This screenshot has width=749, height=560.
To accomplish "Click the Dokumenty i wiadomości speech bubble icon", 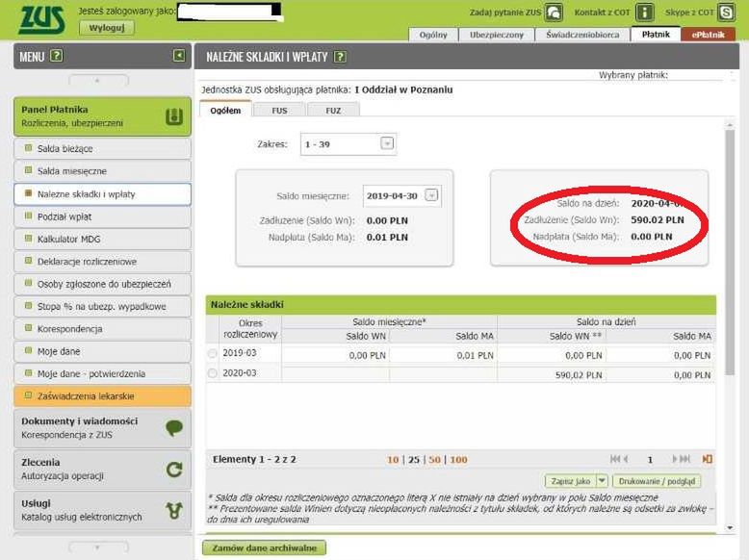I will (174, 427).
